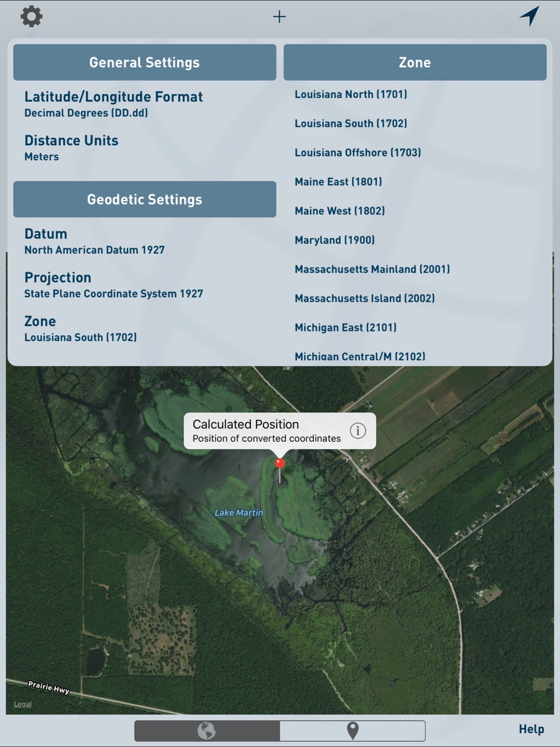
Task: Tap "Position of converted coordinates" subtitle
Action: (266, 438)
